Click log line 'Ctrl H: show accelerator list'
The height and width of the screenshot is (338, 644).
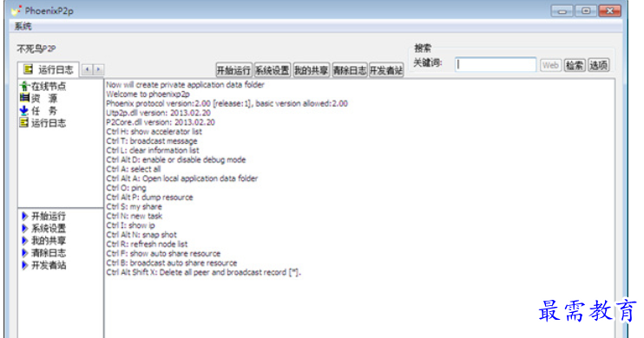pyautogui.click(x=154, y=132)
